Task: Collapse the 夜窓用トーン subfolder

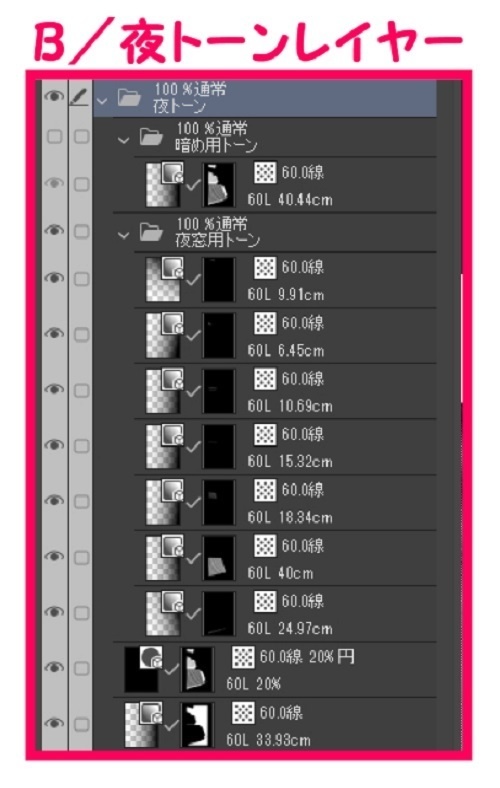Action: pyautogui.click(x=123, y=235)
